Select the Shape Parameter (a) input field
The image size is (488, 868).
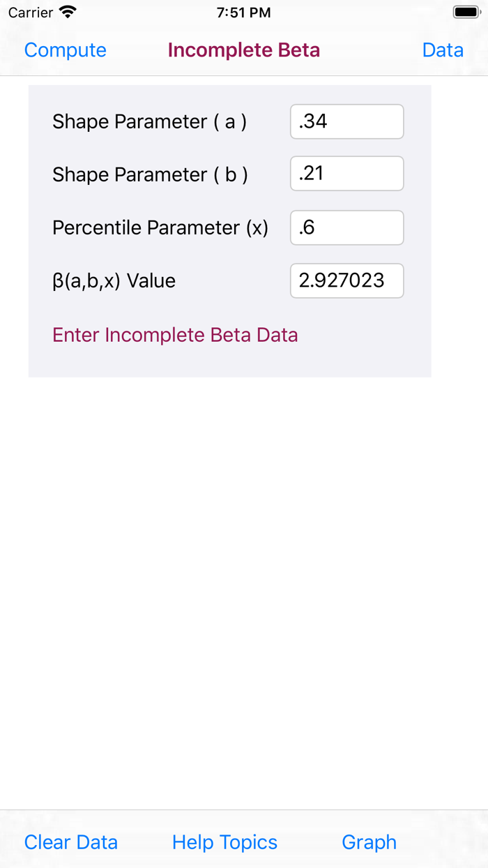pos(346,121)
